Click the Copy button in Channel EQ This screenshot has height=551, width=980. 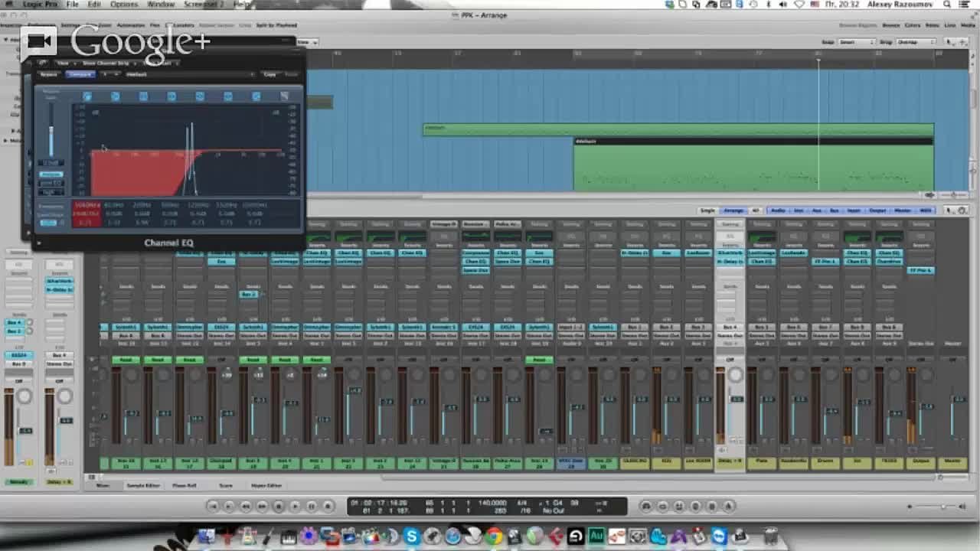click(x=269, y=74)
